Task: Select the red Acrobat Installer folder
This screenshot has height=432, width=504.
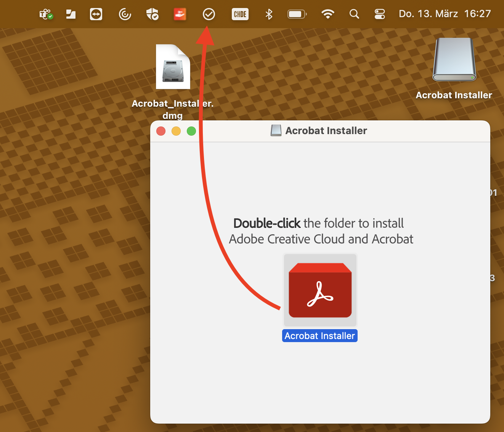Action: pyautogui.click(x=320, y=290)
